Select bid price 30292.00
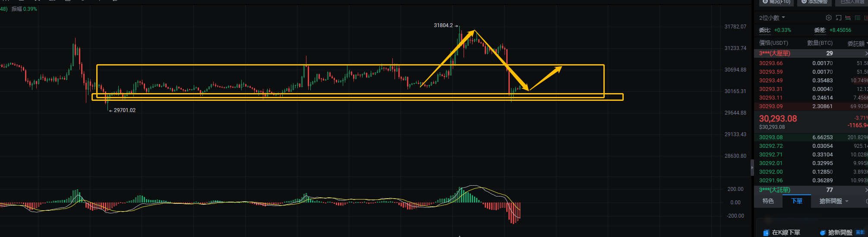 771,172
